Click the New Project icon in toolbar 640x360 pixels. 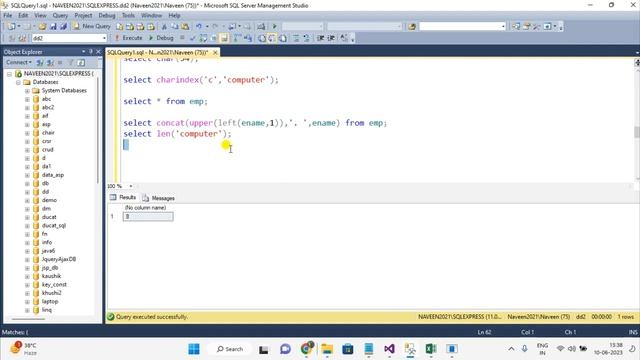[11, 27]
